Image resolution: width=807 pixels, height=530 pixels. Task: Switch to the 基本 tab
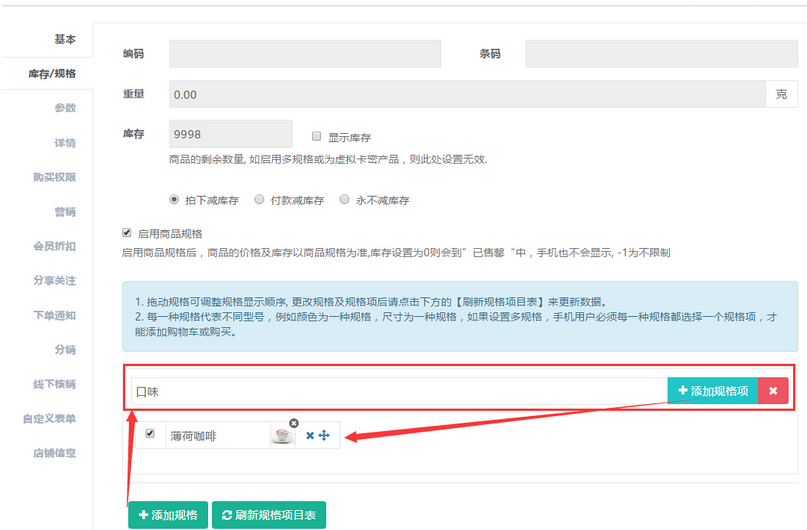tap(64, 39)
